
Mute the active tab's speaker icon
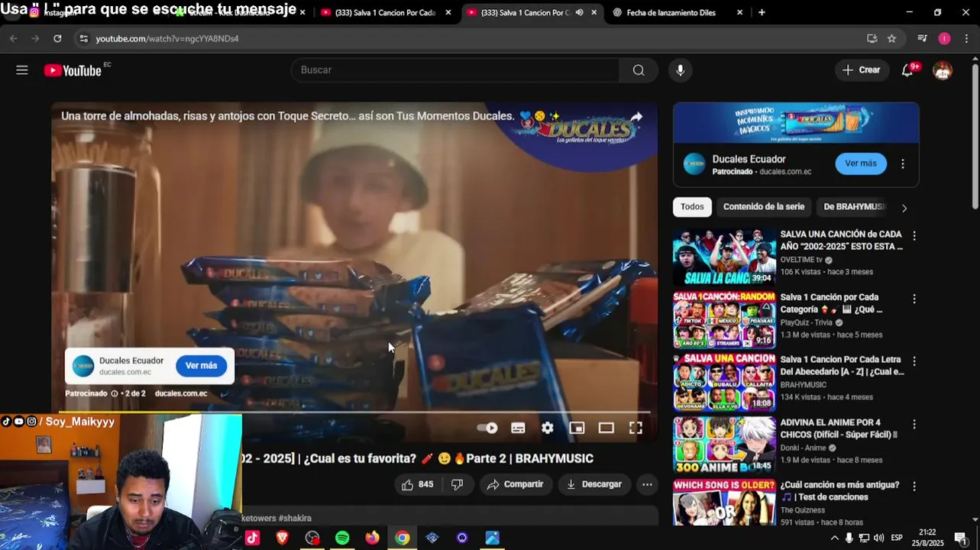coord(579,13)
